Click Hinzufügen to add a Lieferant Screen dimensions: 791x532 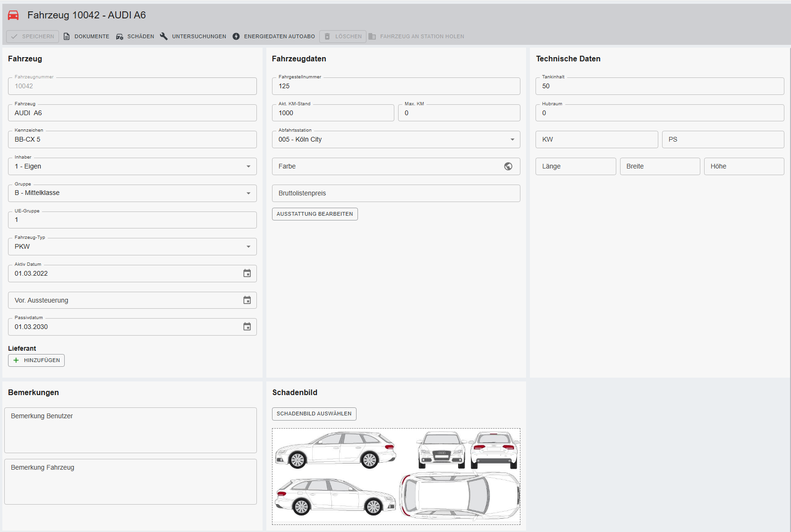tap(36, 360)
